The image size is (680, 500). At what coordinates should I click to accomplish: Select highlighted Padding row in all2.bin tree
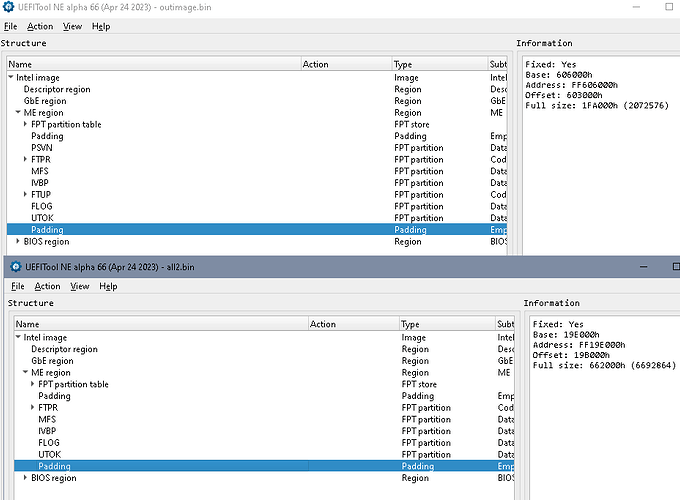[264, 466]
